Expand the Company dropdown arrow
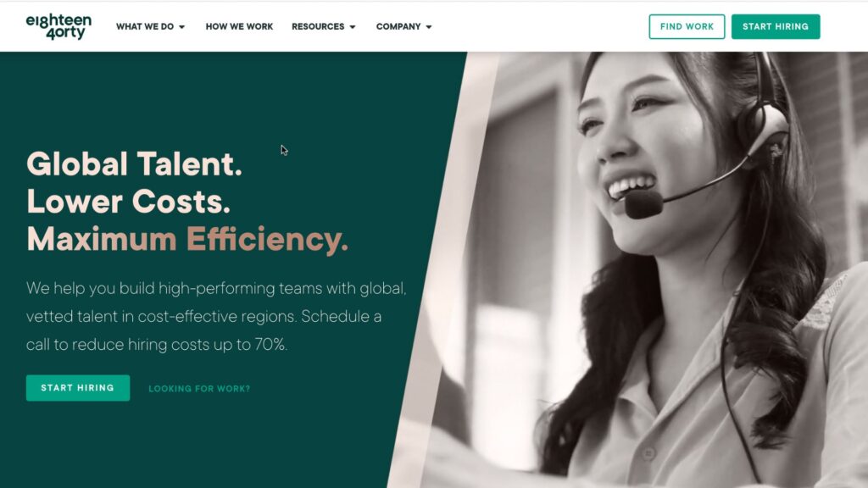 point(428,26)
